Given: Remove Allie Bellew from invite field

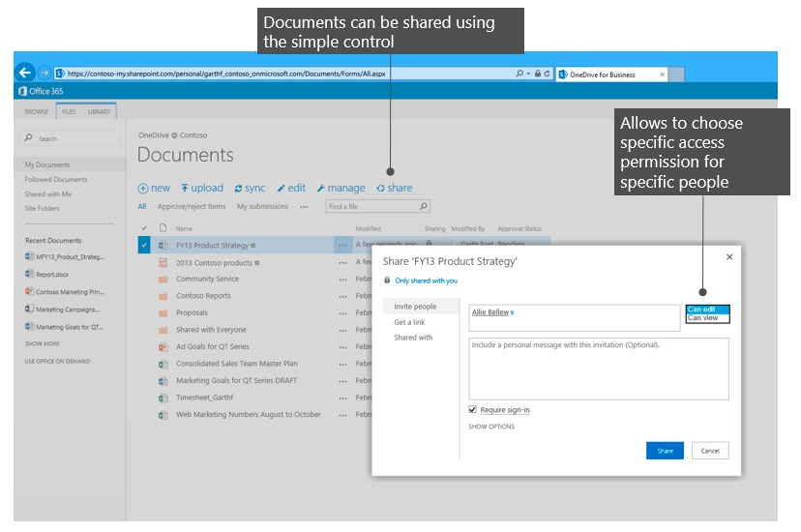Looking at the screenshot, I should [512, 312].
